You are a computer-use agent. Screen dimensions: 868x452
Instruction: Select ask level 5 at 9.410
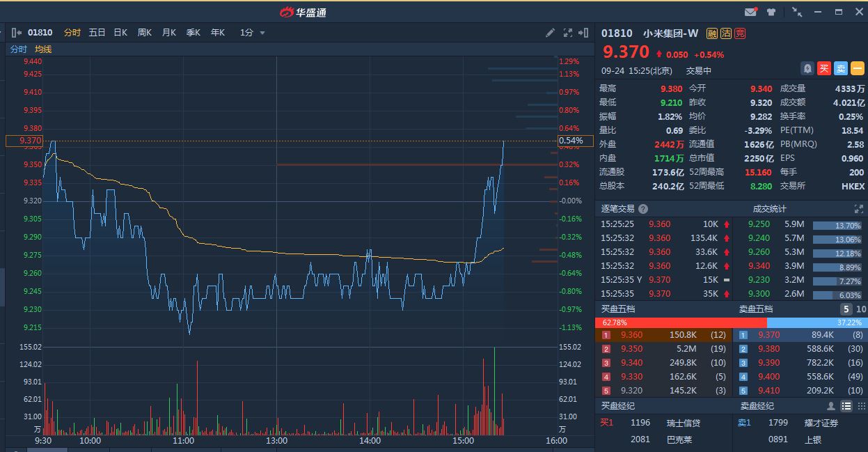click(801, 391)
